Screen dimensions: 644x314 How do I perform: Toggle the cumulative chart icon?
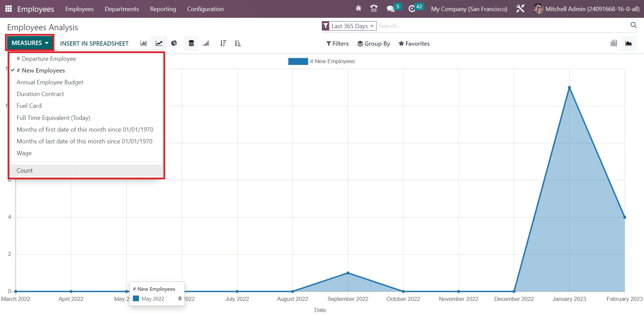[206, 43]
